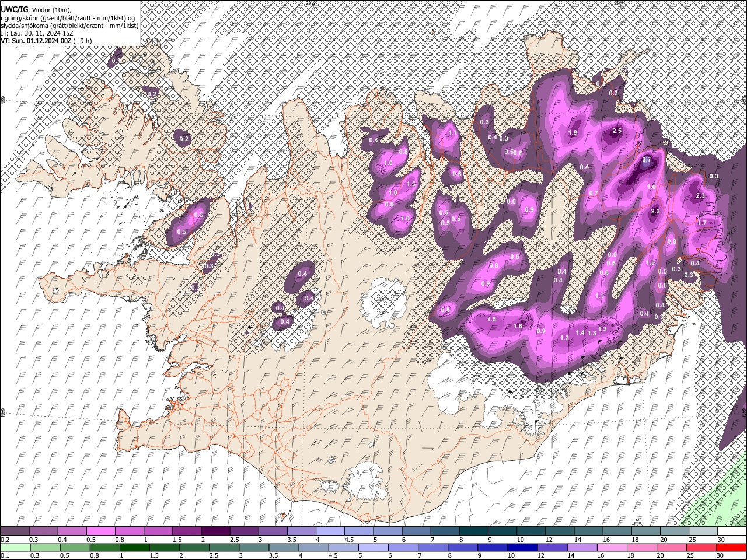Click the lightest green 0.1 rain legend swatch
The height and width of the screenshot is (560, 747).
15,547
